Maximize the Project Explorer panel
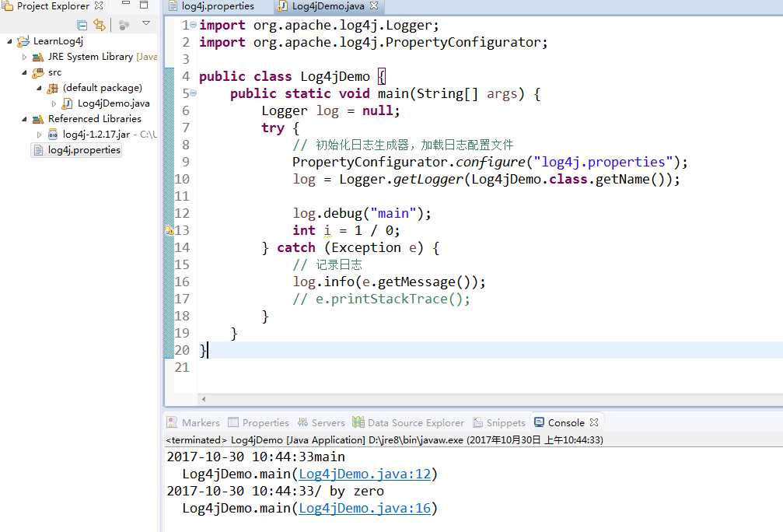The width and height of the screenshot is (783, 532). 144,5
